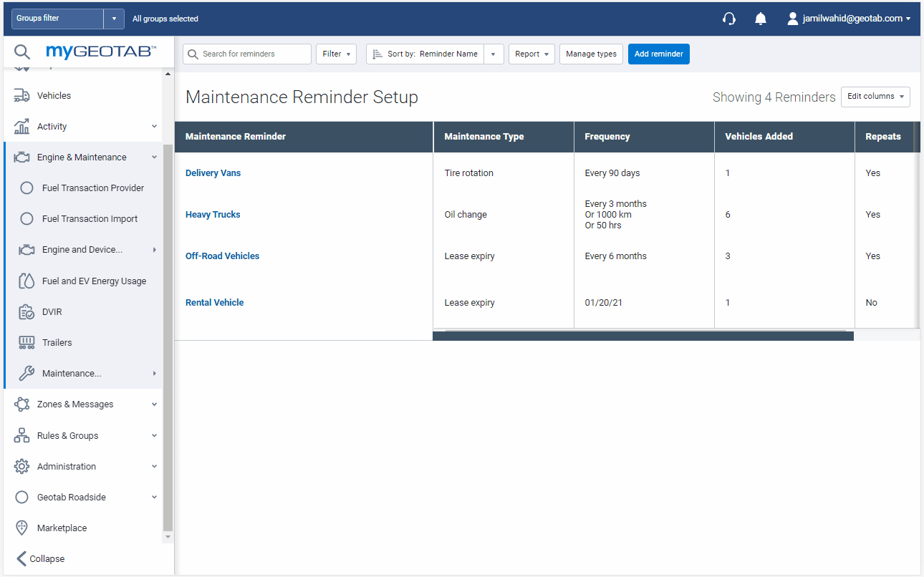Screen dimensions: 924x577
Task: Open the notifications bell
Action: point(761,19)
